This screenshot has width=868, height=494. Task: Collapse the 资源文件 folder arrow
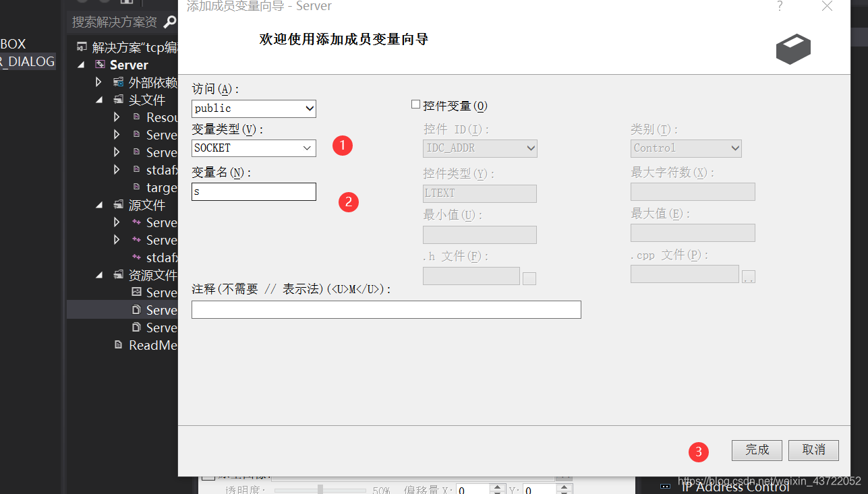click(99, 275)
